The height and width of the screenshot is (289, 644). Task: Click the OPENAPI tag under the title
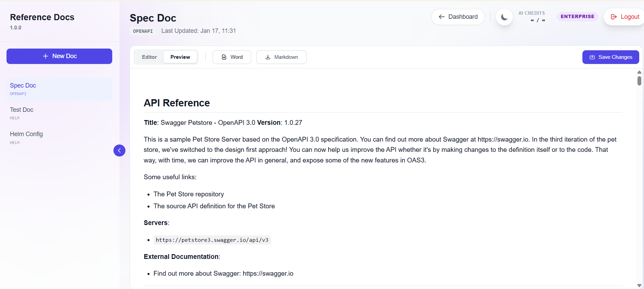[143, 31]
